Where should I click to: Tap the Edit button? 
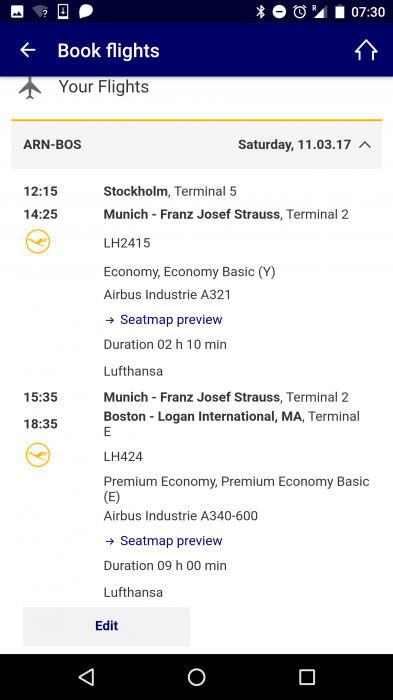[x=106, y=626]
